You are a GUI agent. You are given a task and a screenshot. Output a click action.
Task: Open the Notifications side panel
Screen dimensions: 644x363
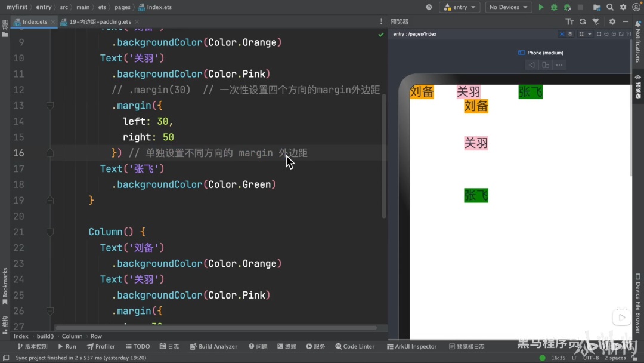[638, 42]
